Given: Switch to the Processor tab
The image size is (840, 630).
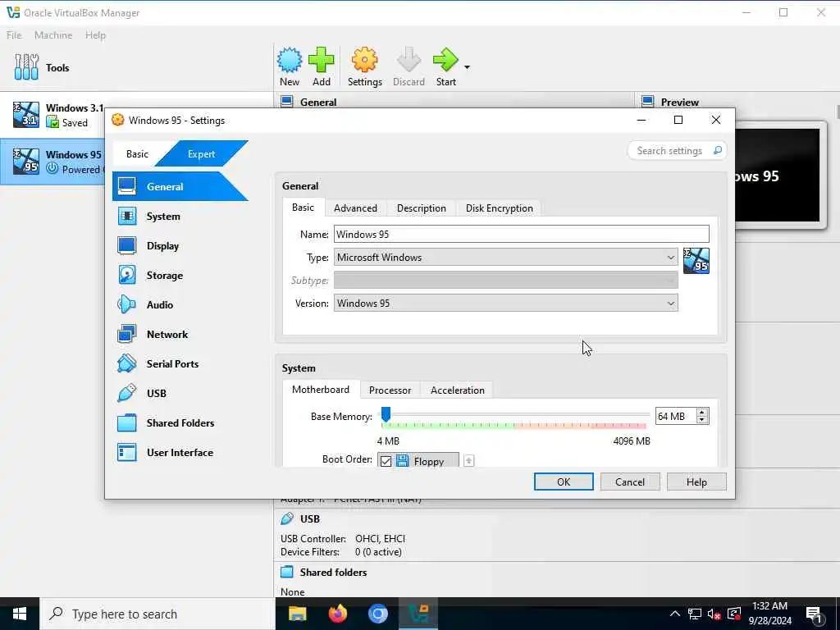Looking at the screenshot, I should point(390,390).
